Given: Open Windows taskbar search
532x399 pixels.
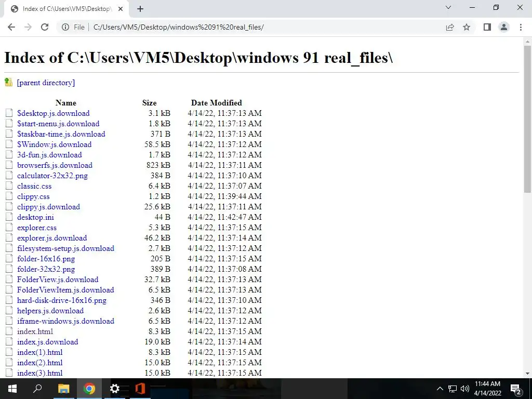Looking at the screenshot, I should click(x=37, y=389).
